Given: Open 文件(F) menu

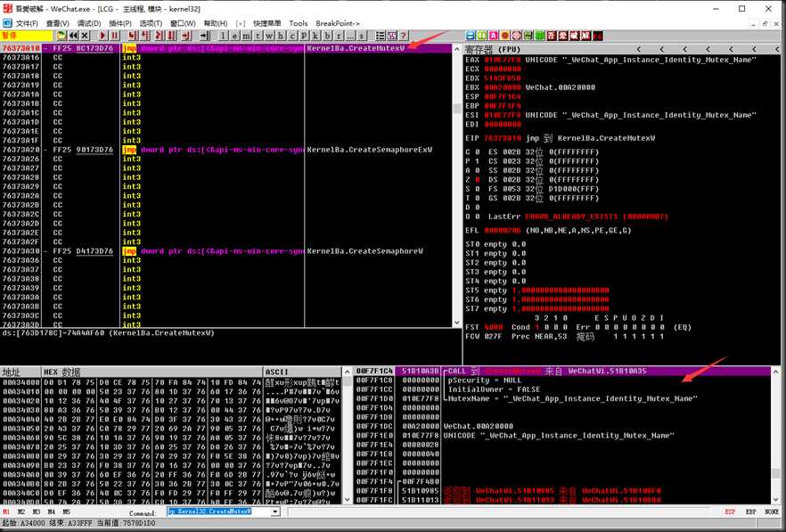Looking at the screenshot, I should tap(27, 23).
